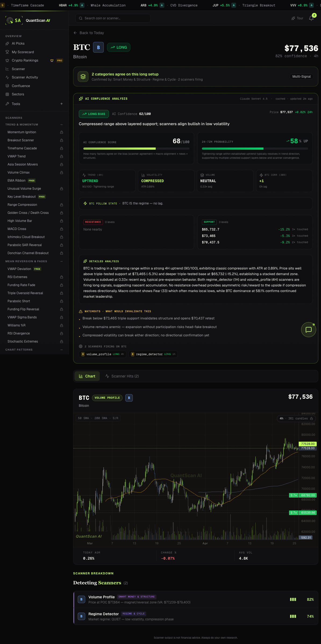
Task: Open Timeframe Cascade scanner in sidebar
Action: (34, 148)
